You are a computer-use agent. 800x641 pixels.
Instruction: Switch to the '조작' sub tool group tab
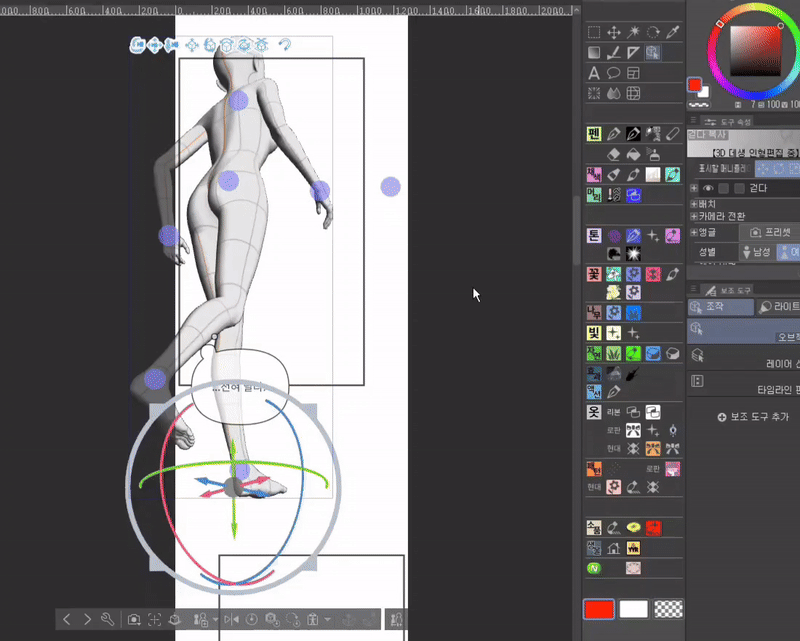pyautogui.click(x=720, y=307)
